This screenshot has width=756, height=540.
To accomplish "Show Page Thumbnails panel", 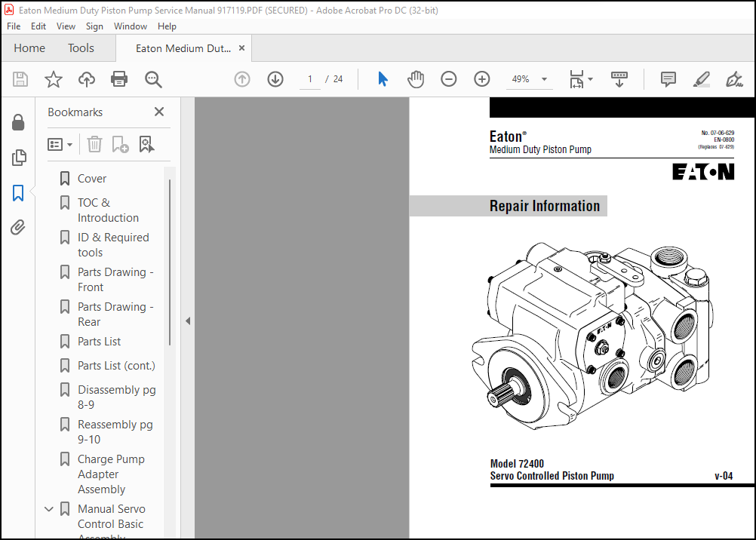I will tap(18, 158).
